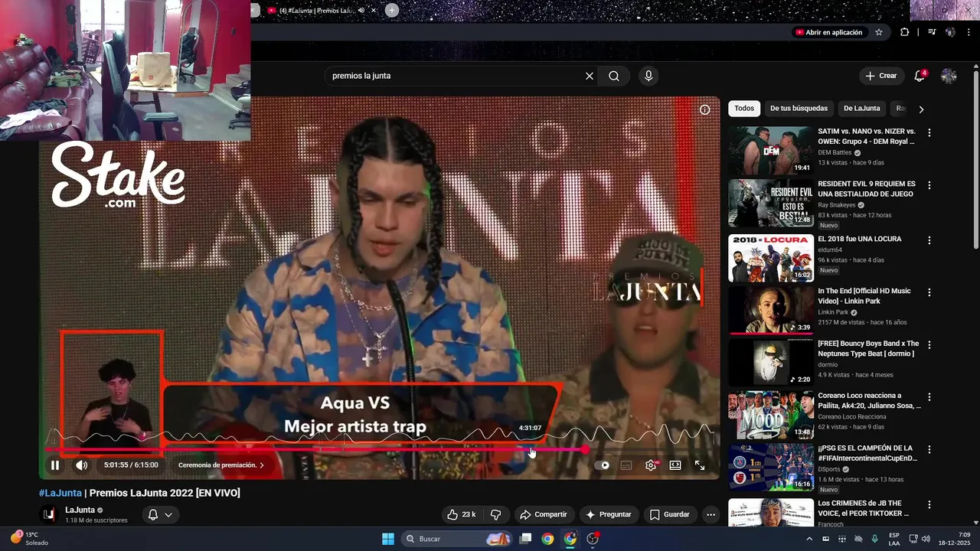980x551 pixels.
Task: Show hidden system tray icons
Action: click(809, 539)
